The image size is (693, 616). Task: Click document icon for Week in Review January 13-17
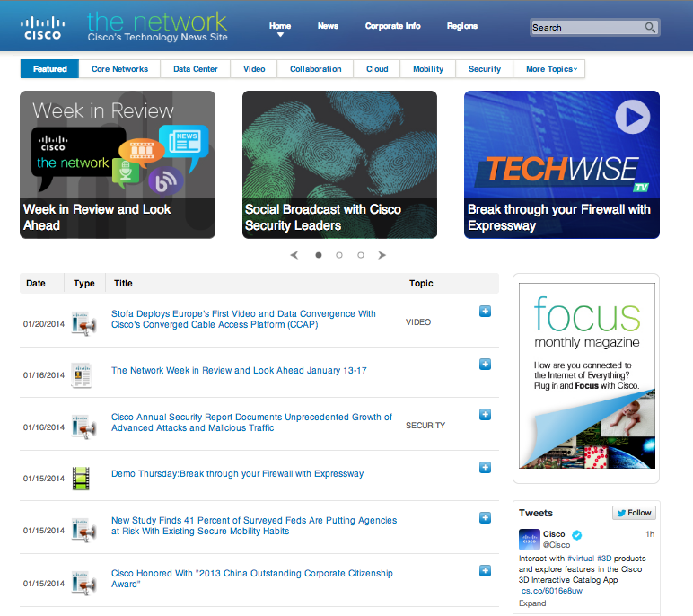pos(82,375)
